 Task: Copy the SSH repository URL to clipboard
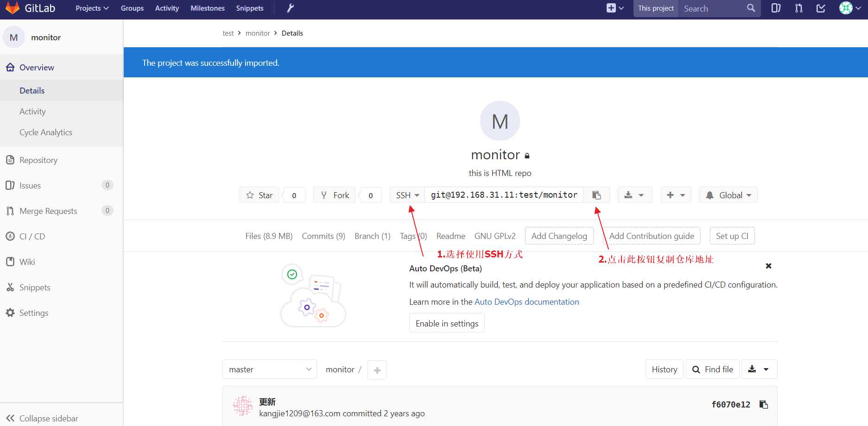(x=596, y=195)
